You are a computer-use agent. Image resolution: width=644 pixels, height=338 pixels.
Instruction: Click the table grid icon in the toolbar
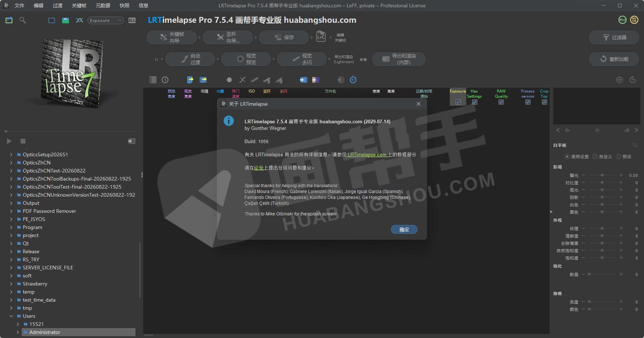pos(153,80)
